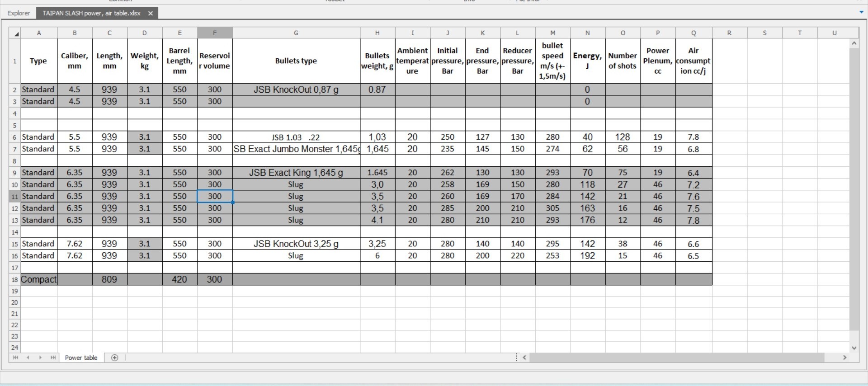The height and width of the screenshot is (386, 868).
Task: Click the 'Reservoir volume' header cell
Action: click(215, 61)
